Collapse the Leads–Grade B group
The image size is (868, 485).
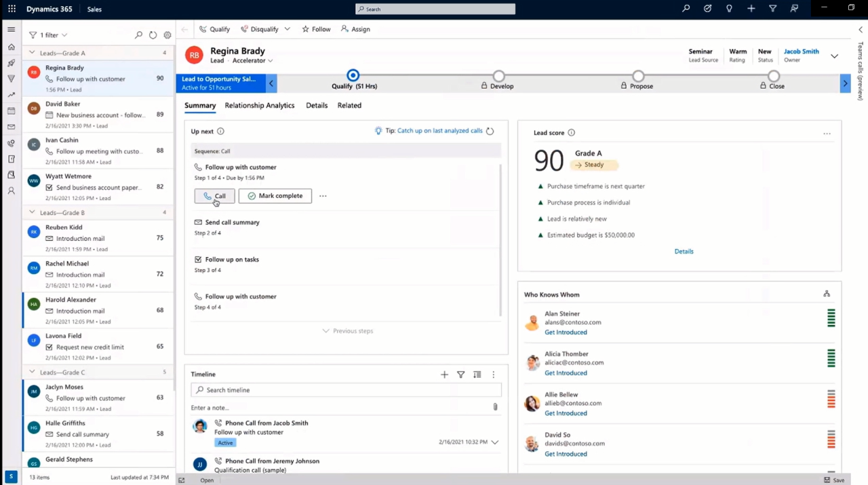[32, 212]
